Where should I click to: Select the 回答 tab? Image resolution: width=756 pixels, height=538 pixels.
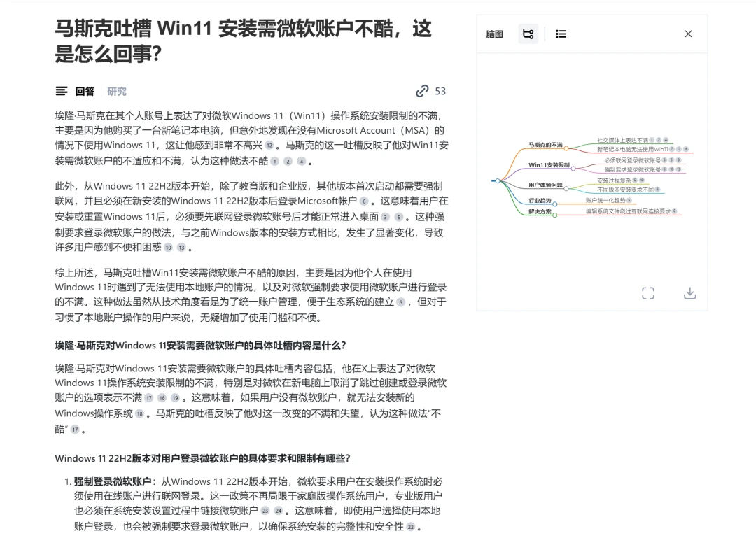tap(85, 91)
